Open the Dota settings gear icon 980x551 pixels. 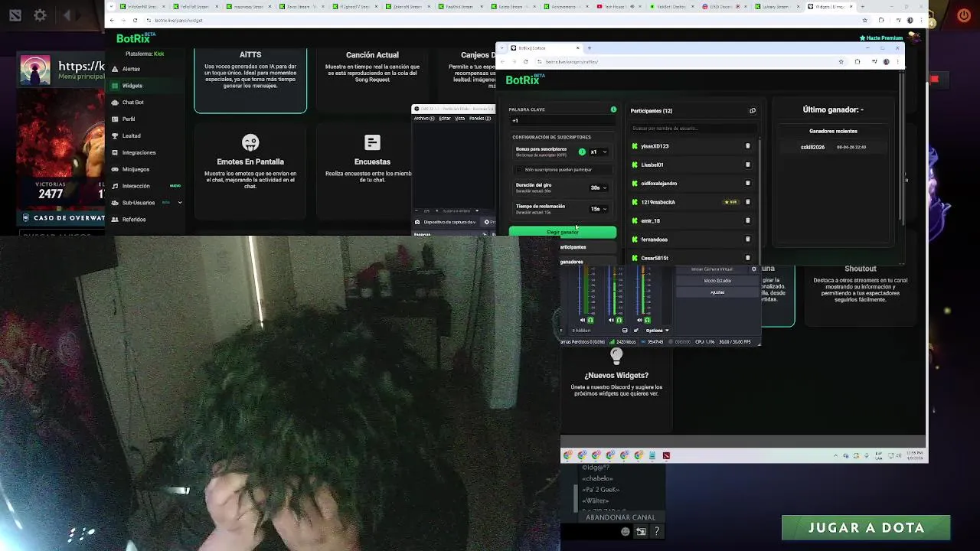(40, 15)
